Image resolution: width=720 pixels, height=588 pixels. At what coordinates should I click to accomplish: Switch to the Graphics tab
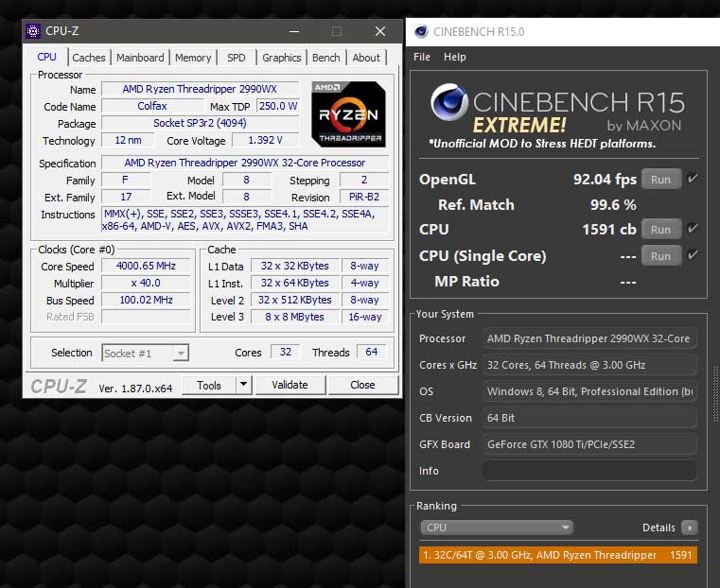click(x=282, y=58)
